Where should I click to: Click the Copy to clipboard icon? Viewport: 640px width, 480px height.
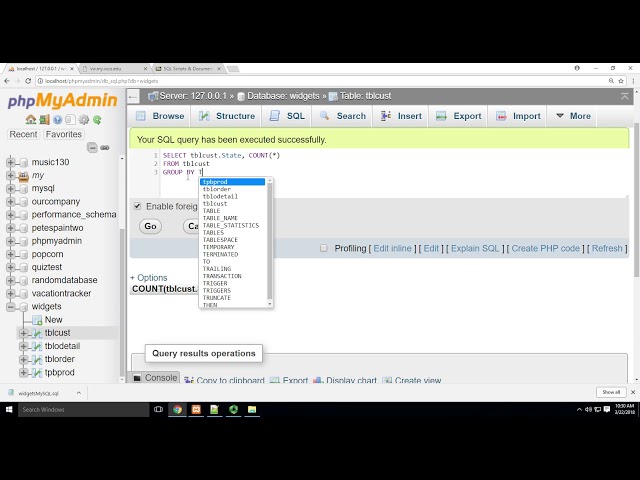click(x=189, y=380)
